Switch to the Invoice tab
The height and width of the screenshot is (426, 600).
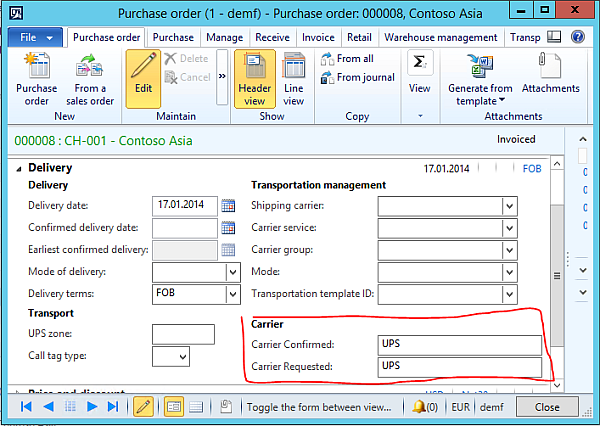[318, 37]
